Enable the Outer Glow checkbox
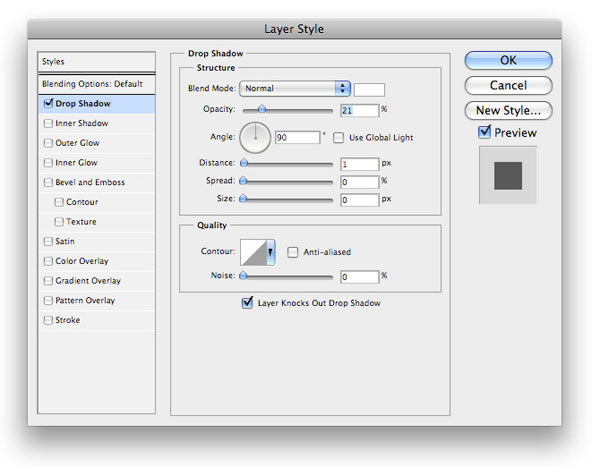 click(48, 143)
